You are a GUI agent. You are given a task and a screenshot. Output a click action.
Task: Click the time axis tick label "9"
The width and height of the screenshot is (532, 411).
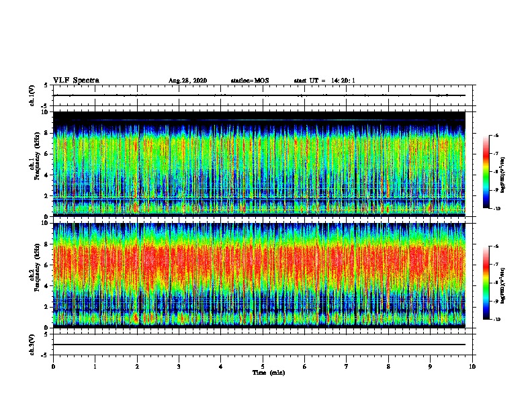[x=430, y=367]
